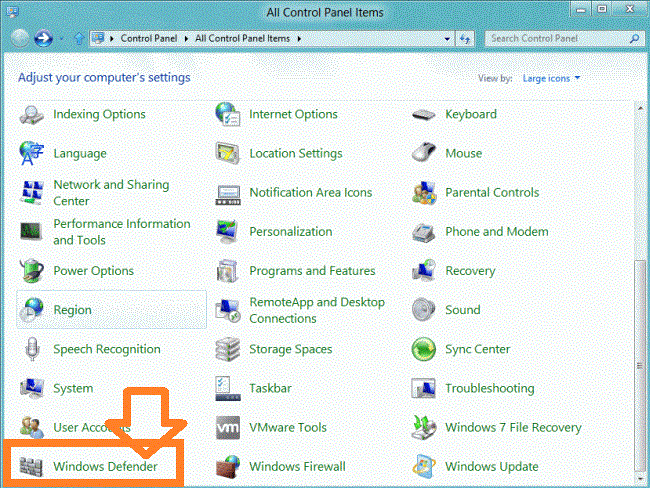
Task: Click the Forward navigation arrow button
Action: [x=43, y=39]
